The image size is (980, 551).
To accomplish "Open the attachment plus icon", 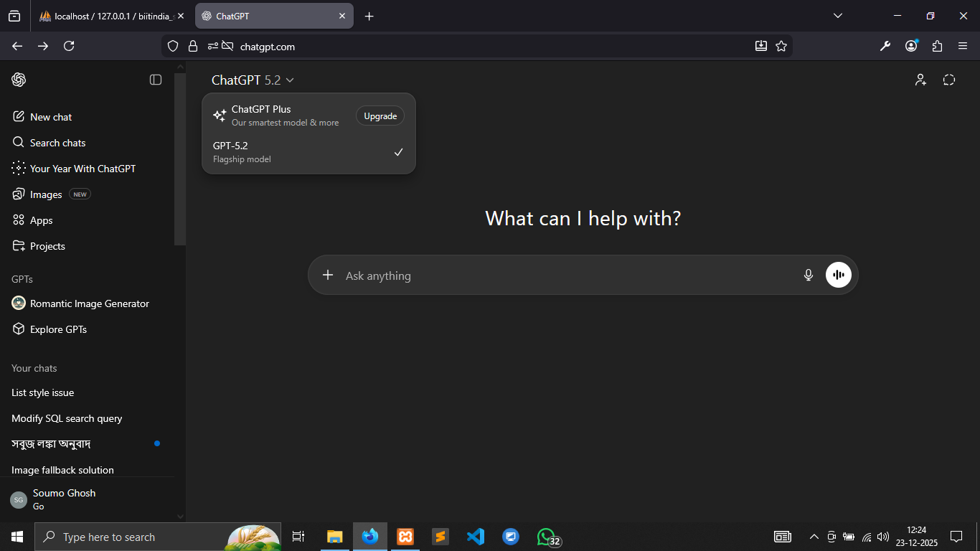I will pyautogui.click(x=328, y=275).
